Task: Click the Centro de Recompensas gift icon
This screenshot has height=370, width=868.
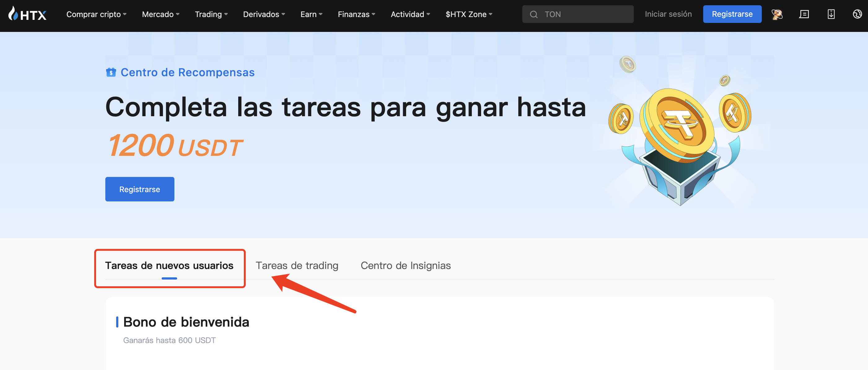Action: (111, 73)
